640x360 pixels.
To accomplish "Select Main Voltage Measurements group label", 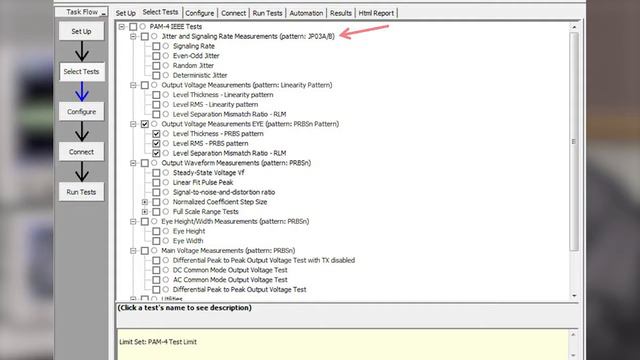I will 228,251.
